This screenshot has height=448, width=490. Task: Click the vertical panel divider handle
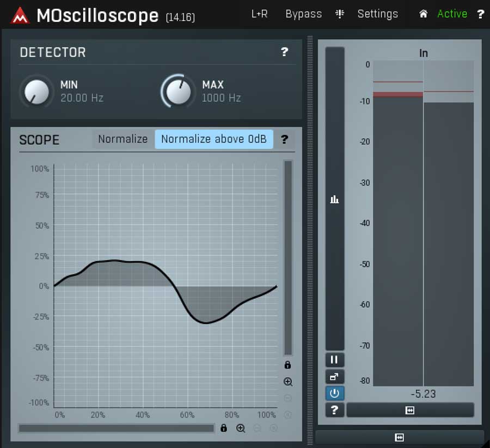[310, 240]
